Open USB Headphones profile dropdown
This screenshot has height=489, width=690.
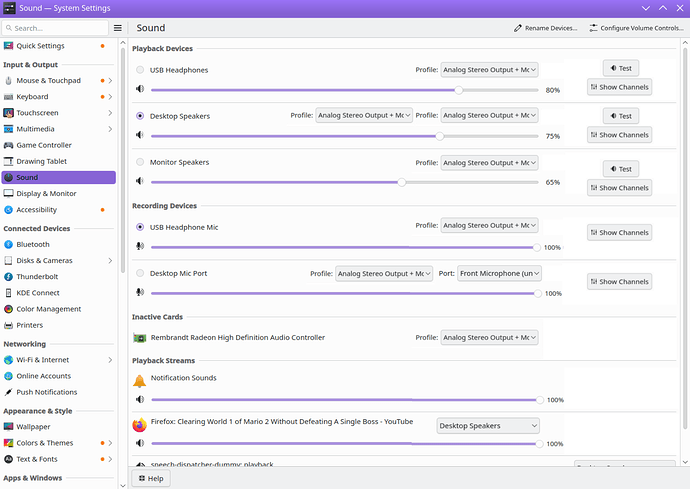click(489, 70)
